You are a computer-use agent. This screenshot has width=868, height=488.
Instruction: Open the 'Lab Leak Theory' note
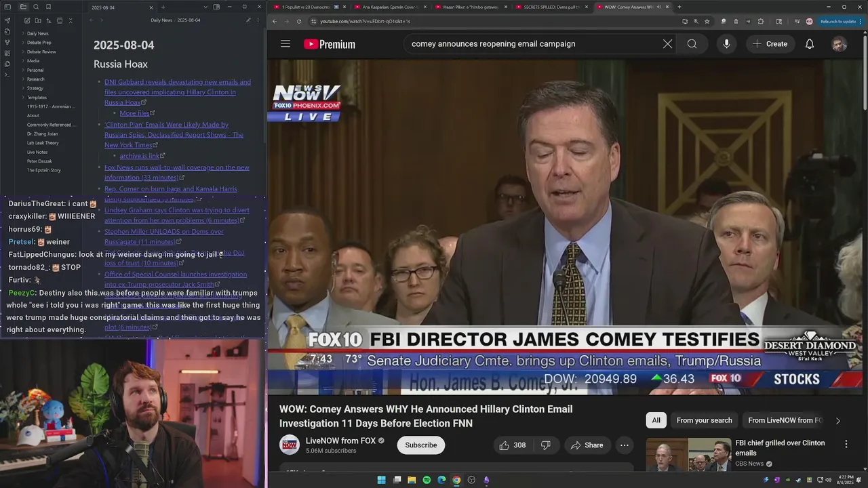click(x=43, y=143)
